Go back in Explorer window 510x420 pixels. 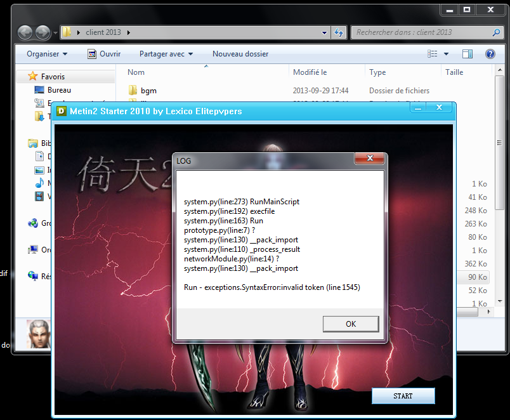25,32
